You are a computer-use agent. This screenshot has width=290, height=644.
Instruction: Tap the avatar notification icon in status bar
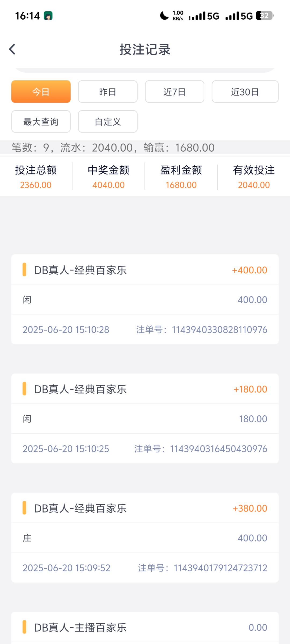(x=48, y=16)
